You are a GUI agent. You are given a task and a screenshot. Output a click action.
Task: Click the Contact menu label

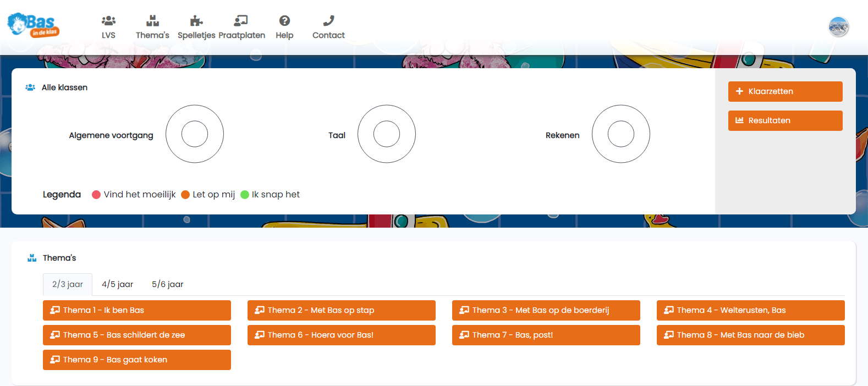coord(328,35)
